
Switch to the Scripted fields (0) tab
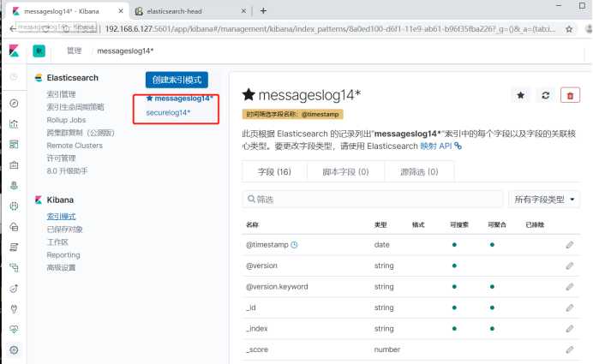pyautogui.click(x=345, y=172)
